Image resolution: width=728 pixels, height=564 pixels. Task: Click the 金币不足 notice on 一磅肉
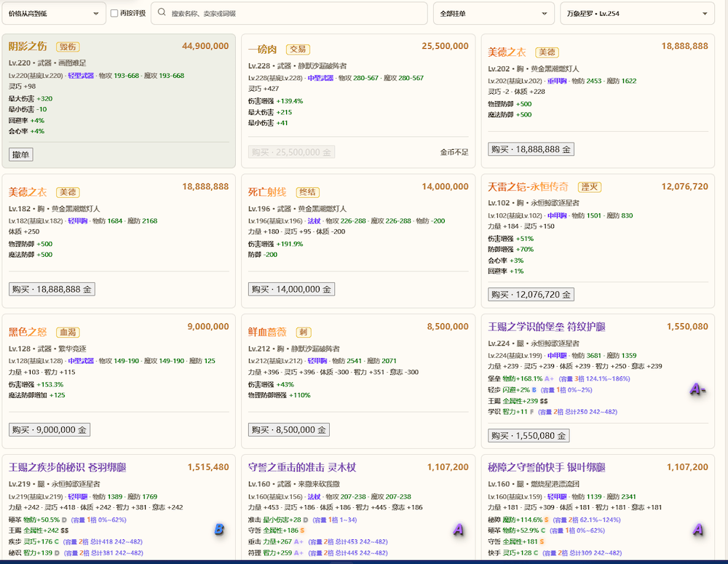[x=454, y=152]
